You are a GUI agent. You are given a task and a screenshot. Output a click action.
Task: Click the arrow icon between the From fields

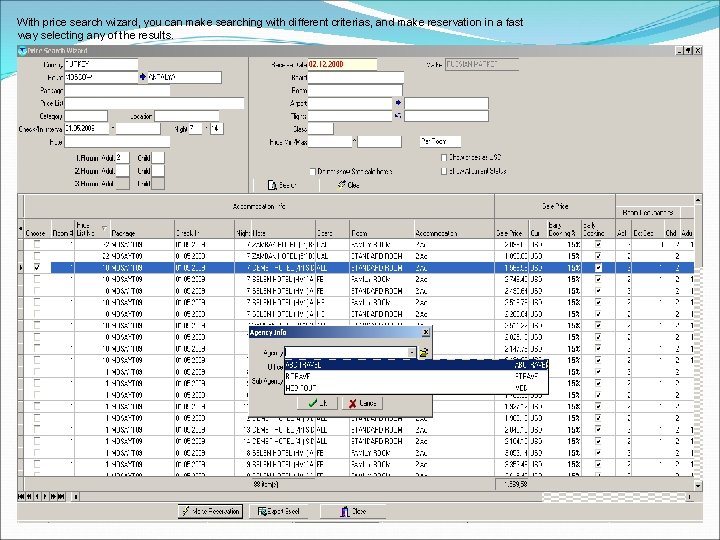coord(142,77)
